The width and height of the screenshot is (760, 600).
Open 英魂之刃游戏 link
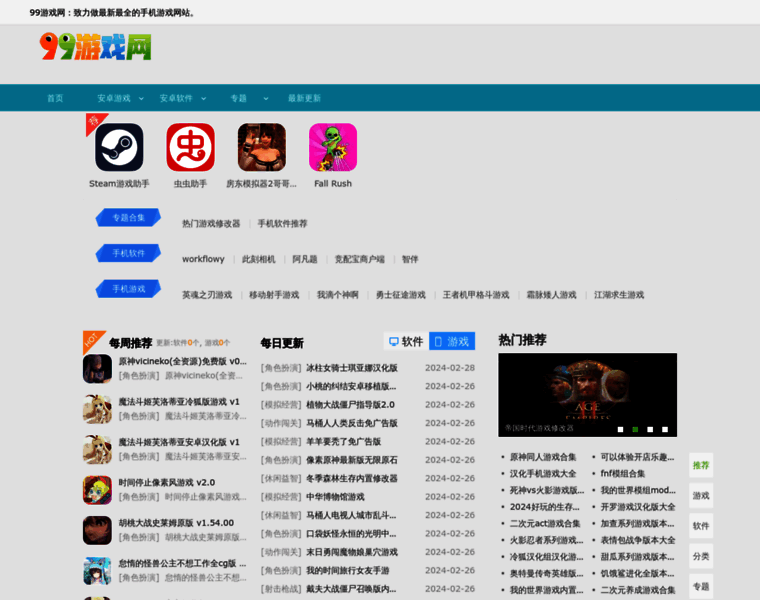[207, 295]
